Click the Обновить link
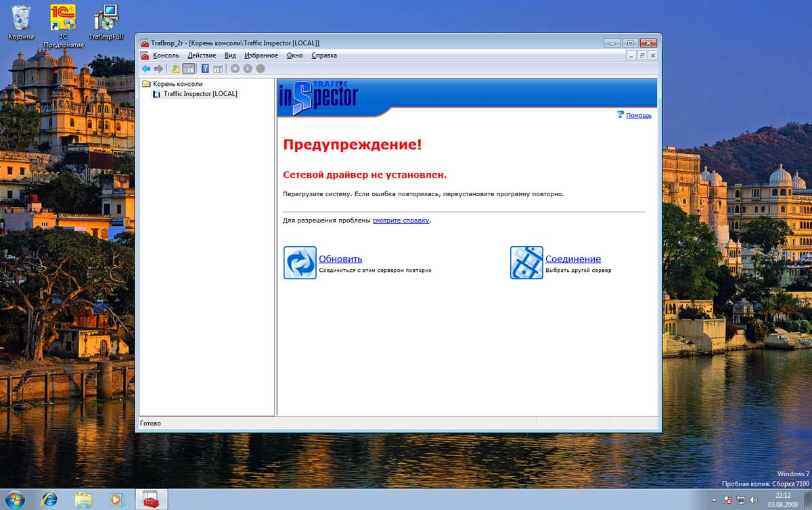The height and width of the screenshot is (510, 812). tap(340, 259)
